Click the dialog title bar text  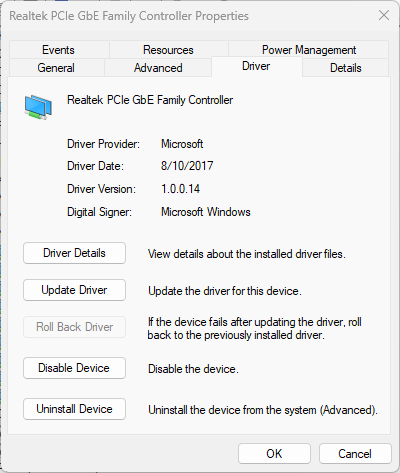129,16
